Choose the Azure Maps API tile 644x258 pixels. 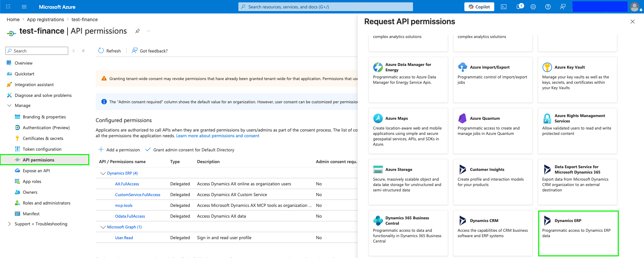pyautogui.click(x=408, y=131)
